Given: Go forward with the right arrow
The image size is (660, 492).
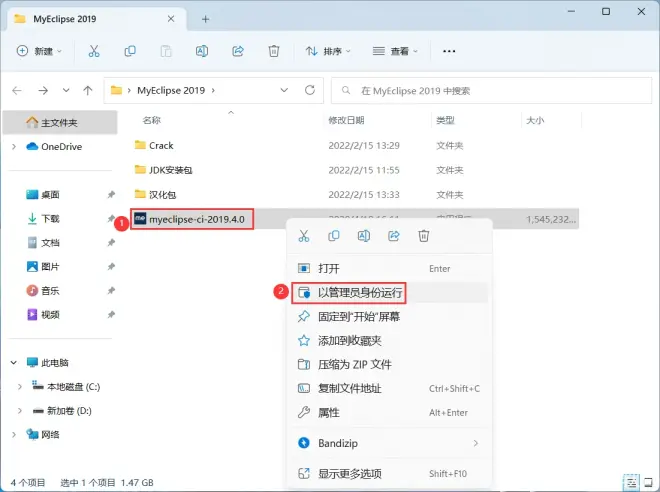Looking at the screenshot, I should pos(43,90).
